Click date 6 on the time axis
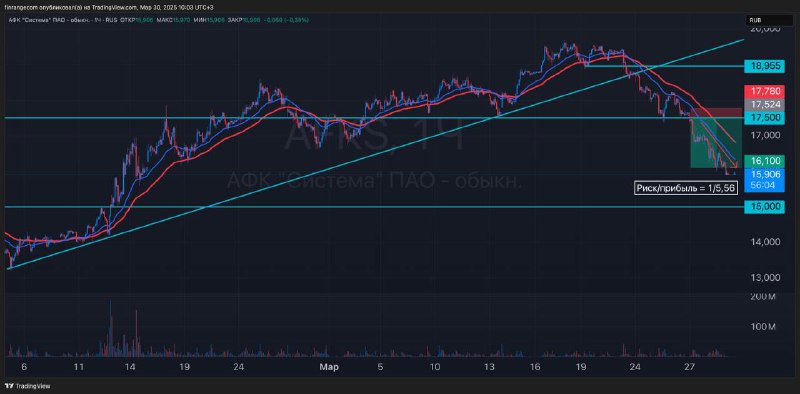This screenshot has width=800, height=394. point(24,366)
